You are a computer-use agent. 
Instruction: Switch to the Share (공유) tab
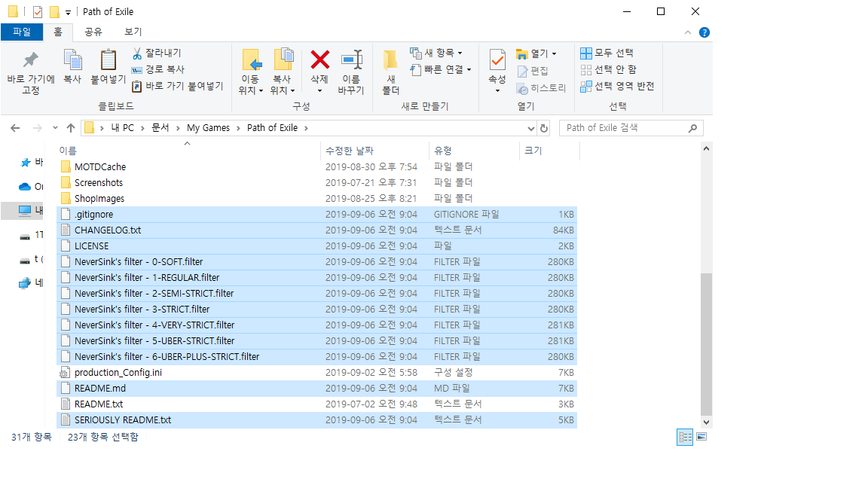point(93,32)
